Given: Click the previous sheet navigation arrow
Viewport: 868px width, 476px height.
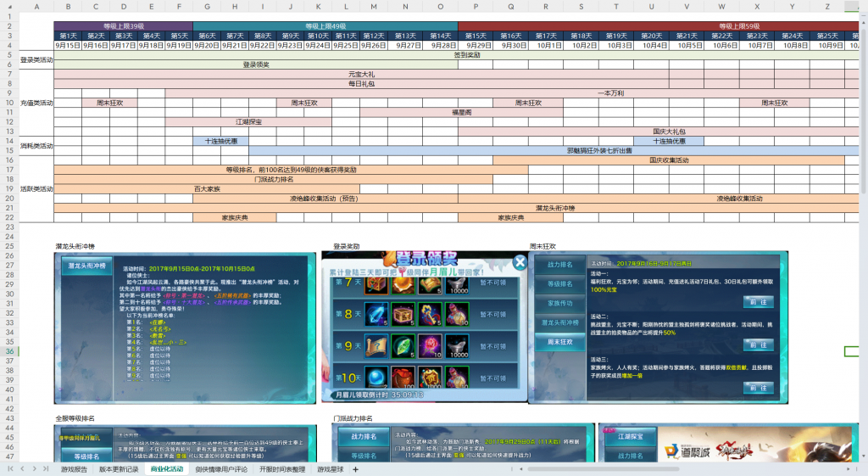Looking at the screenshot, I should pyautogui.click(x=21, y=469).
